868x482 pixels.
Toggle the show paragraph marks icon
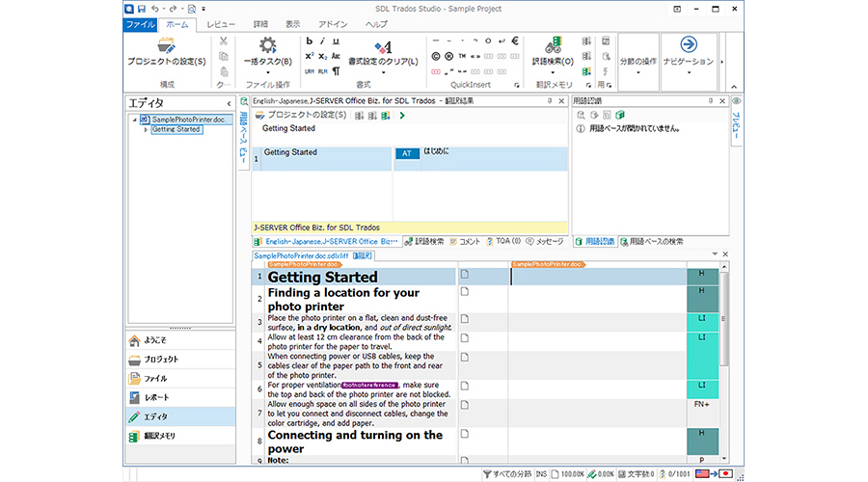tap(336, 71)
